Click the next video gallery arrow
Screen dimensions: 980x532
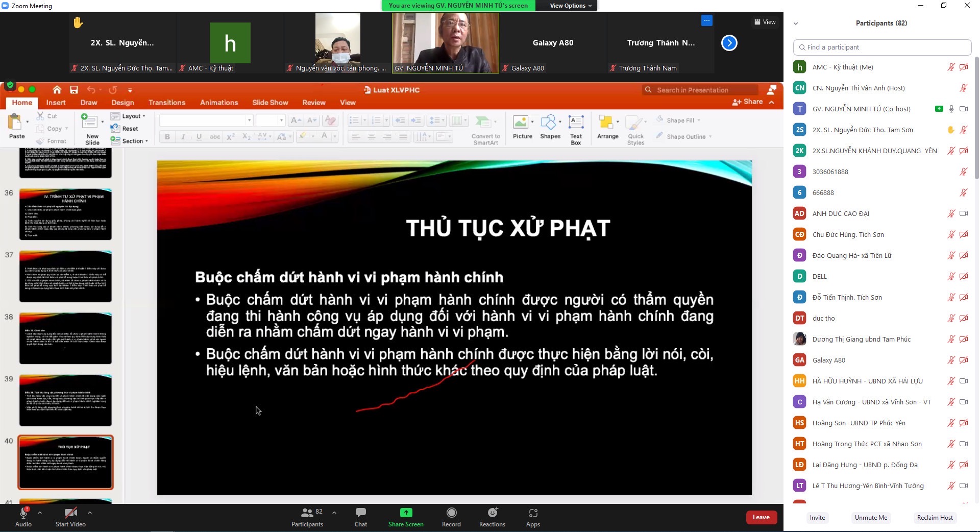coord(729,43)
